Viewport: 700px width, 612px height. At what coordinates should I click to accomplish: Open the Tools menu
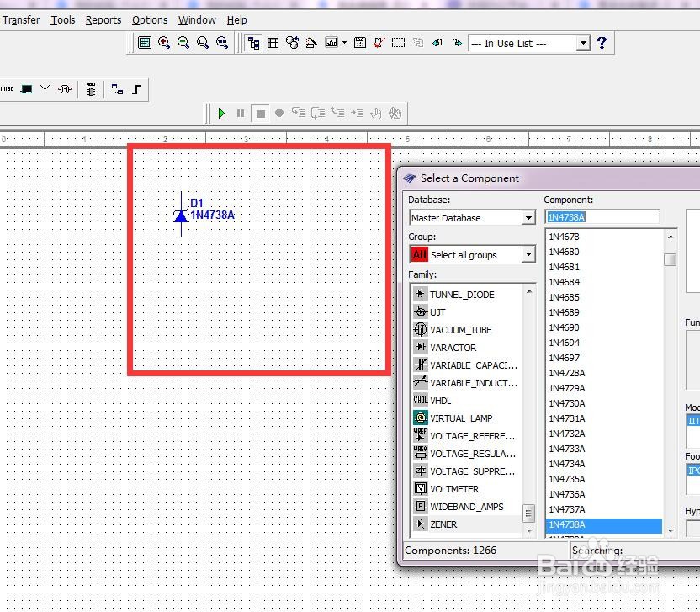[63, 20]
